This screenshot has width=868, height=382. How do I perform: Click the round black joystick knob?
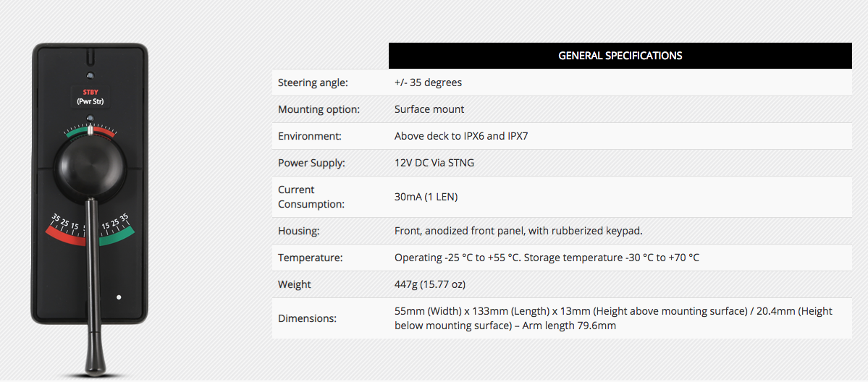(90, 168)
